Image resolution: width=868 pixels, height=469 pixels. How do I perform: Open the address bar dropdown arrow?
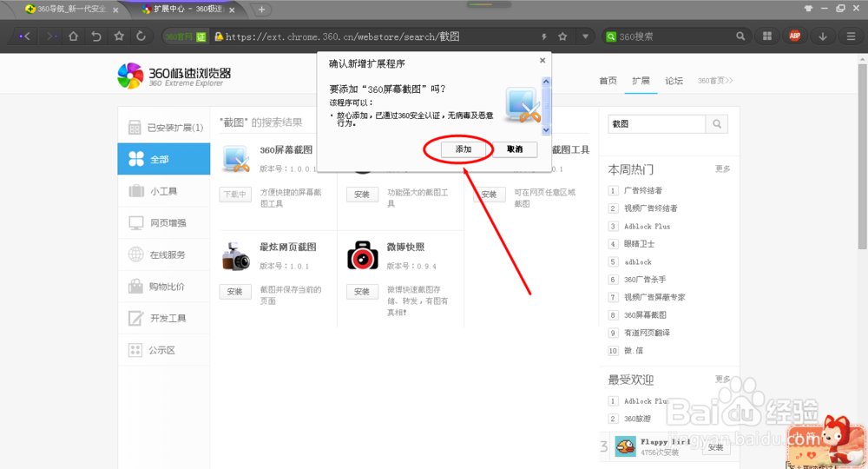pyautogui.click(x=585, y=36)
